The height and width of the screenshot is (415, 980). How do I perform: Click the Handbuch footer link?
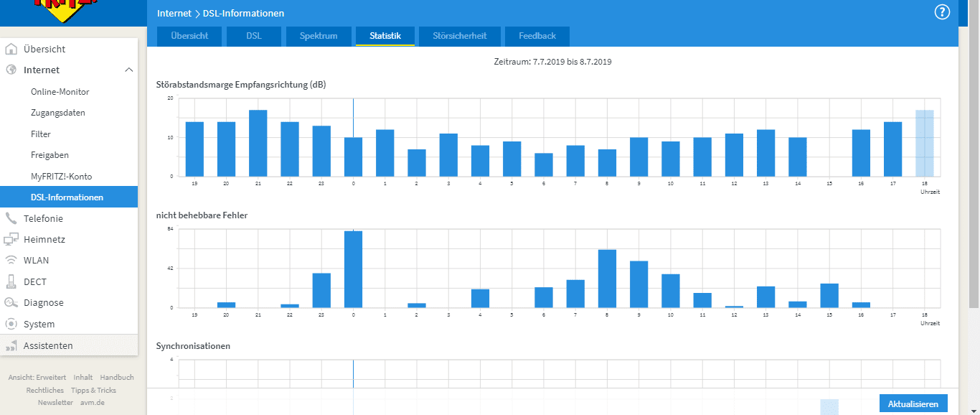tap(117, 377)
